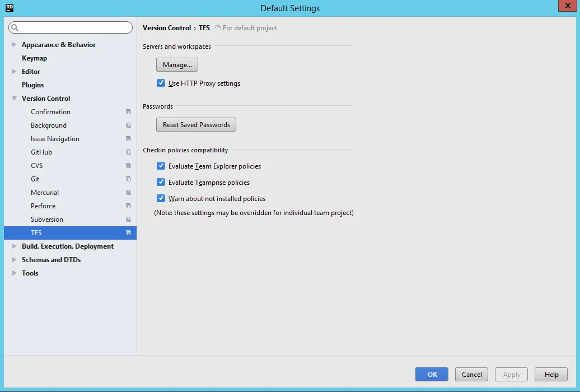Expand Build, Execution, Deployment arrow

[x=14, y=246]
